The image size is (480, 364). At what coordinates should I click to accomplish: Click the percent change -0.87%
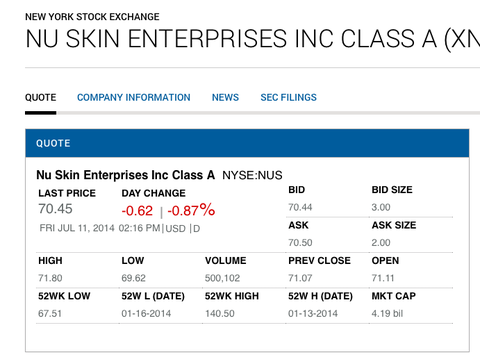coord(191,210)
